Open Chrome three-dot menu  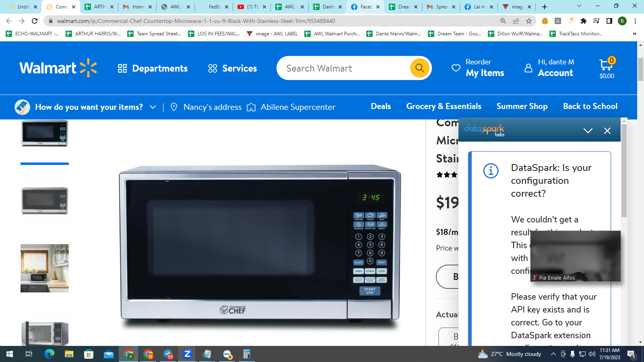(x=635, y=21)
